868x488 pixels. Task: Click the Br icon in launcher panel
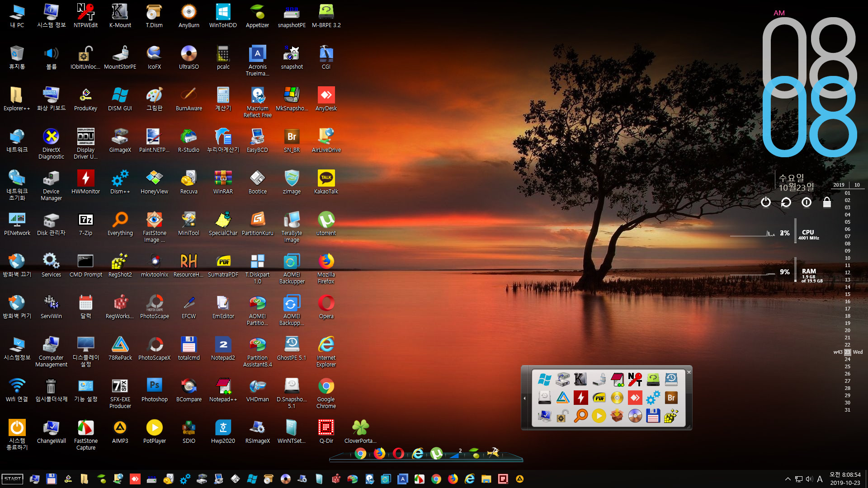pos(671,398)
